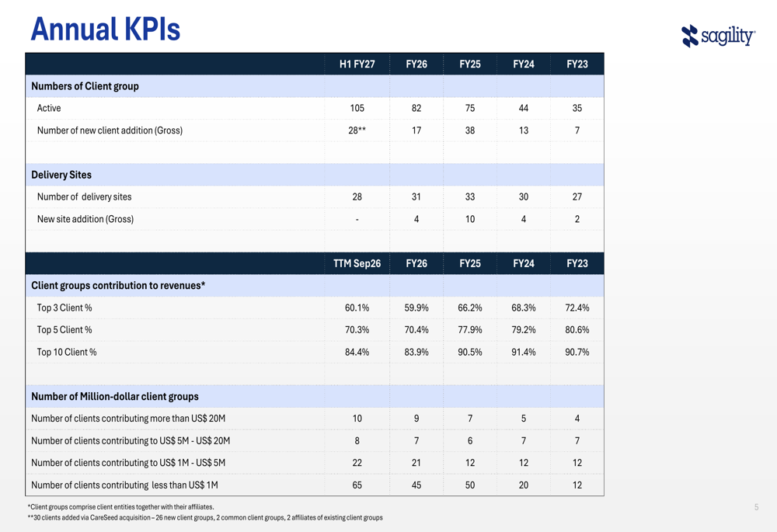The width and height of the screenshot is (777, 532).
Task: Click Top 3 Client value 68.3%
Action: coord(523,308)
